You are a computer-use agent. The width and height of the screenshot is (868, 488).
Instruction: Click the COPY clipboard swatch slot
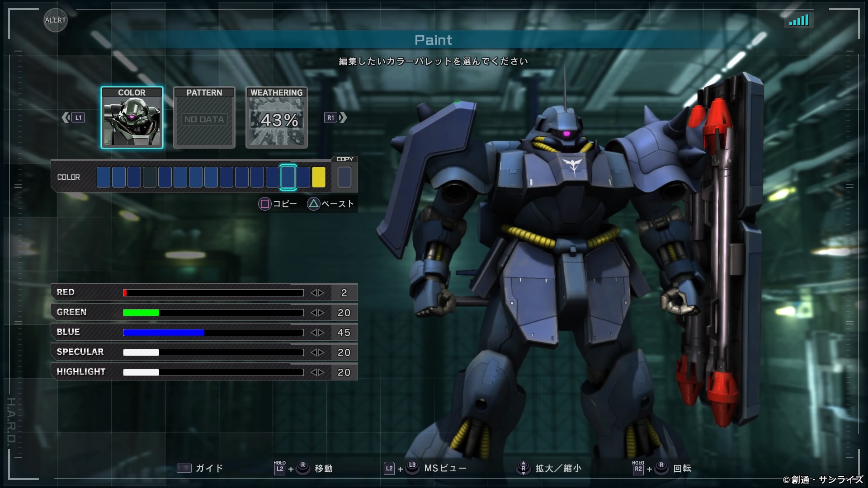344,177
